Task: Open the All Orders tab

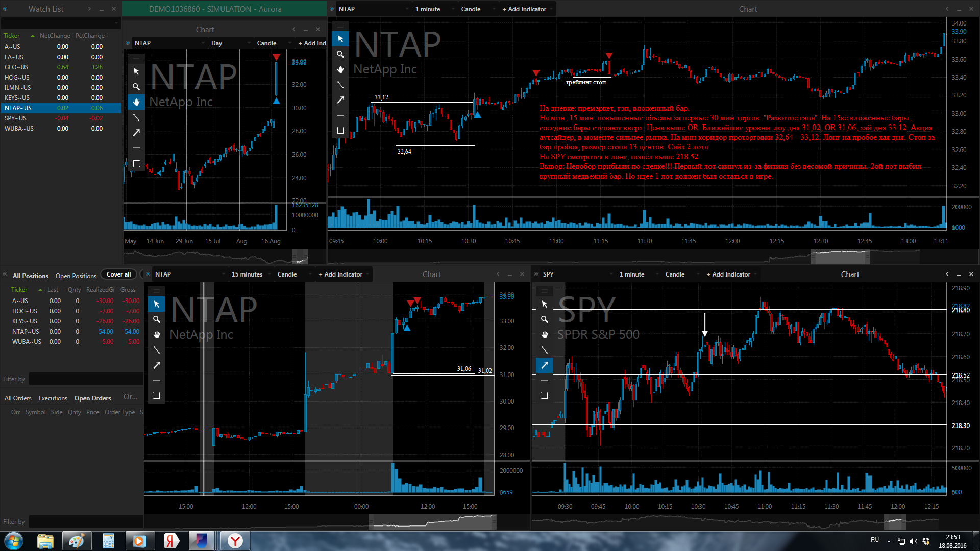Action: 18,398
